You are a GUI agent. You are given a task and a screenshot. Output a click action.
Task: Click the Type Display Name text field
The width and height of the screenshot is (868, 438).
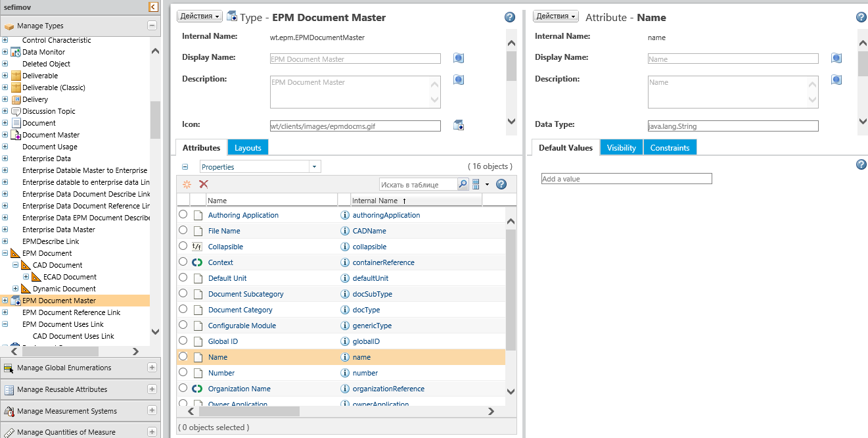point(355,59)
